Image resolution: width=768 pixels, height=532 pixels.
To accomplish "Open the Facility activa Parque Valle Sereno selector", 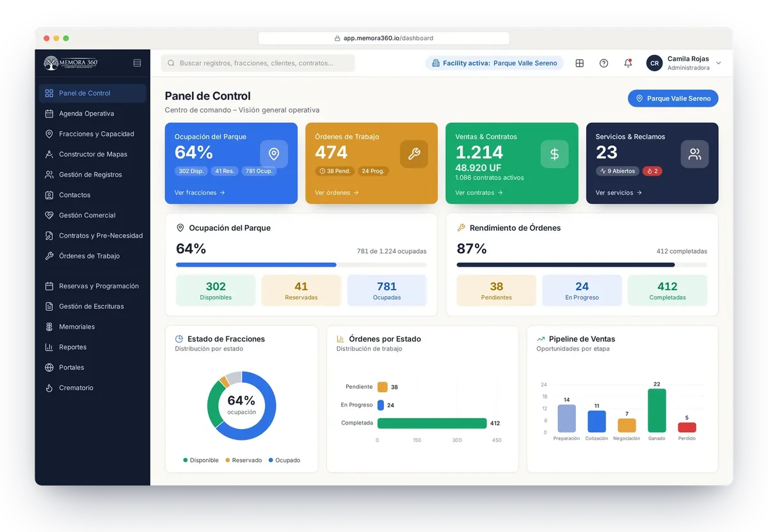I will tap(494, 63).
